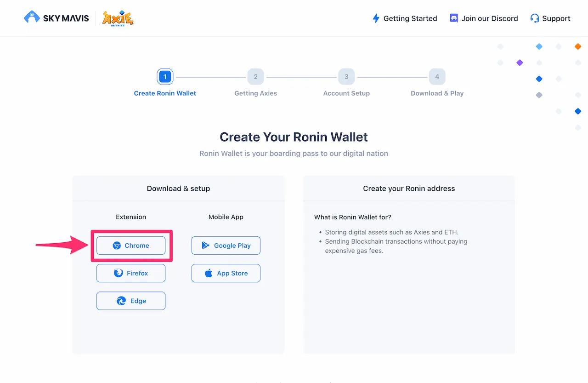Viewport: 588px width, 383px height.
Task: Click the Apple App Store icon
Action: (x=209, y=273)
